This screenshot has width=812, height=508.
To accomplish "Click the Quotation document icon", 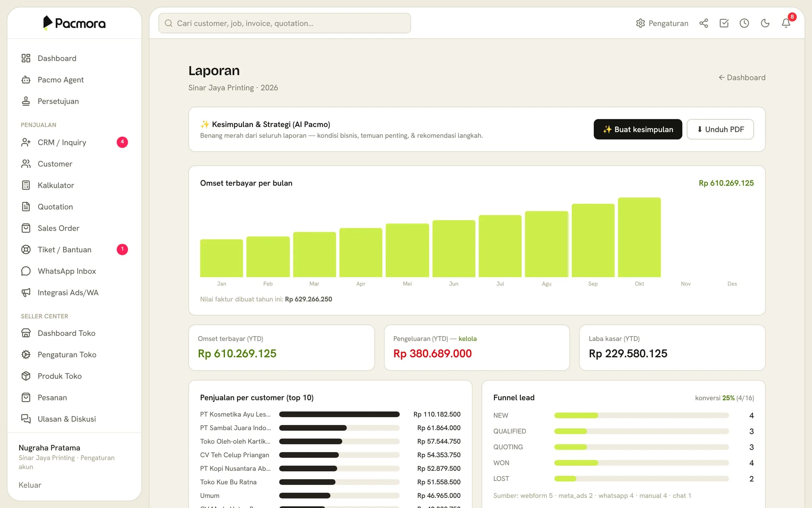I will (x=26, y=207).
